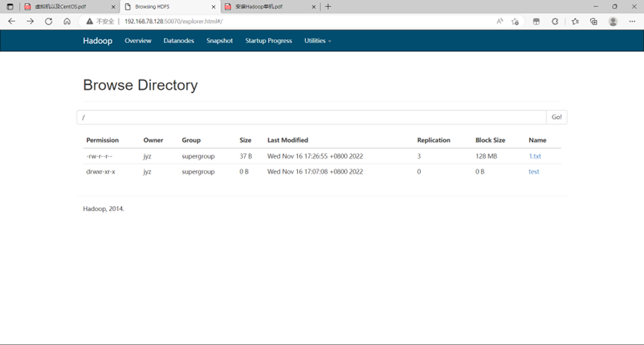Select the drwxr-xr-x permission cell
Screen dimensions: 644x345
click(101, 172)
